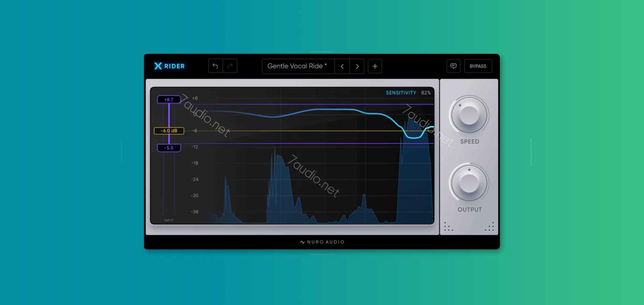Click the -30 scale label
Screen dimensions: 644x305
195,196
